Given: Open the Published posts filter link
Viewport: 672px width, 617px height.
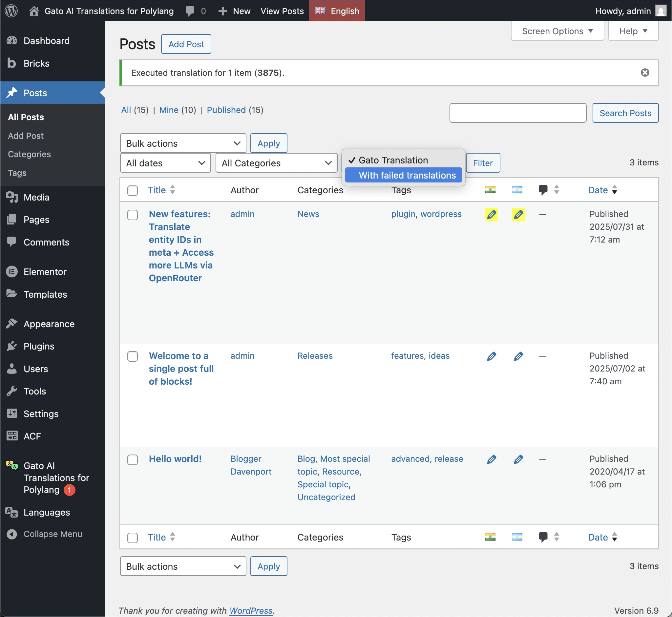Looking at the screenshot, I should point(226,110).
